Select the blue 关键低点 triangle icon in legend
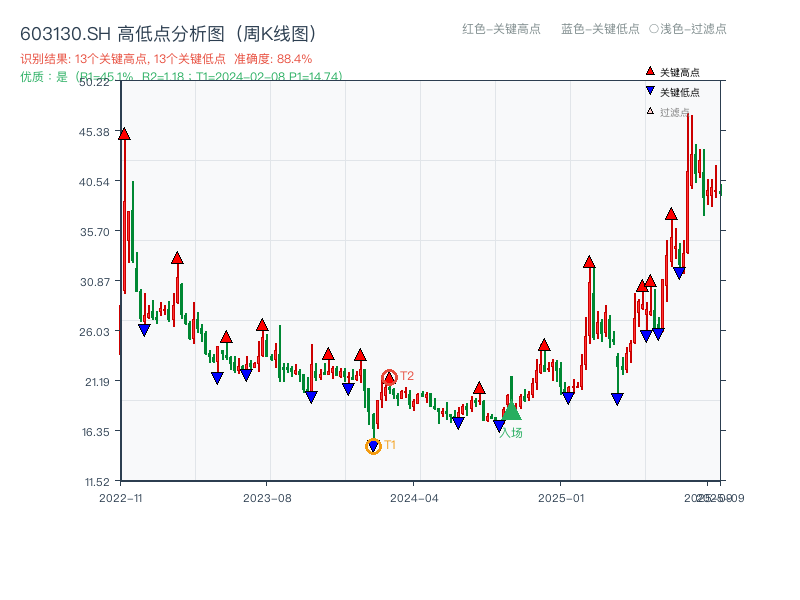Image resolution: width=800 pixels, height=600 pixels. [x=650, y=90]
